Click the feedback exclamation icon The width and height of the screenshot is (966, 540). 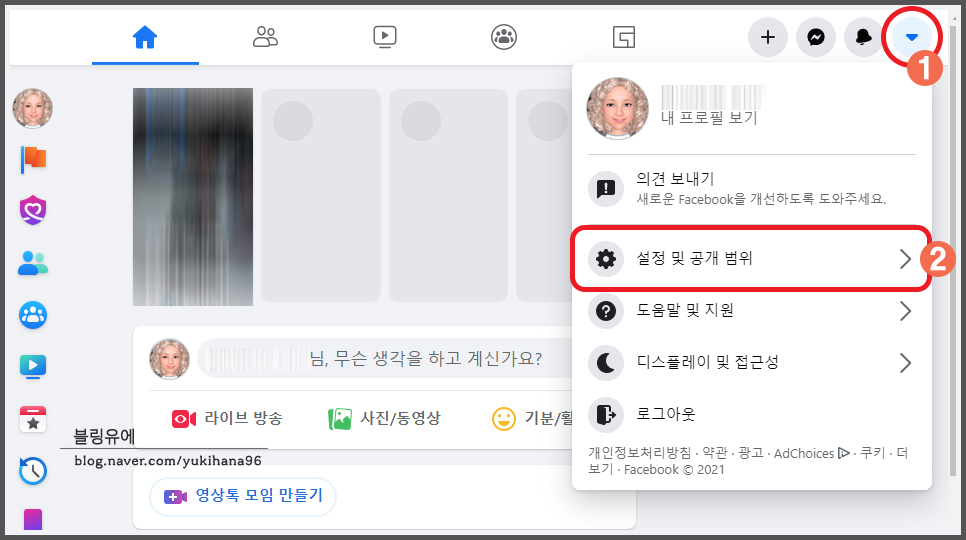(606, 188)
